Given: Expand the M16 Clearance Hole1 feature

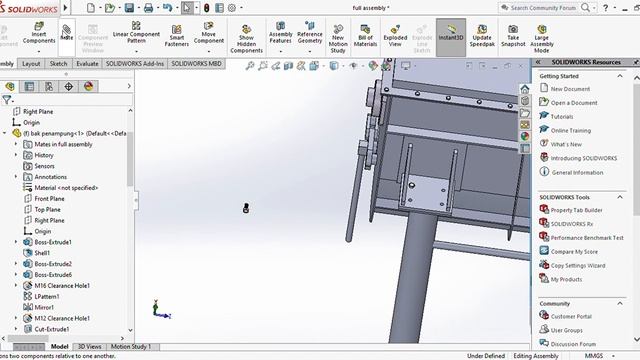Looking at the screenshot, I should click(x=16, y=286).
